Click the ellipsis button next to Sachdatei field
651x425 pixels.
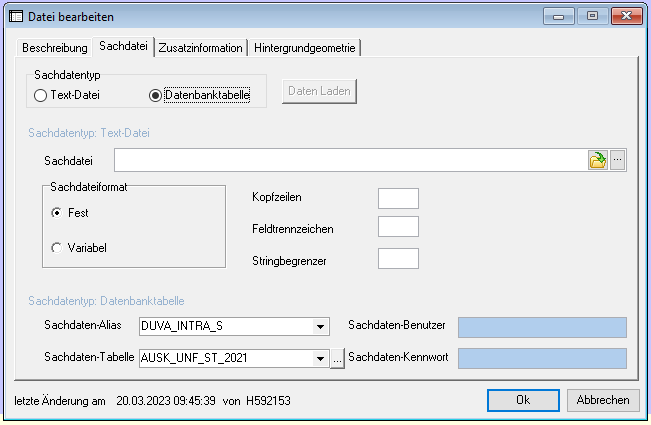(618, 160)
